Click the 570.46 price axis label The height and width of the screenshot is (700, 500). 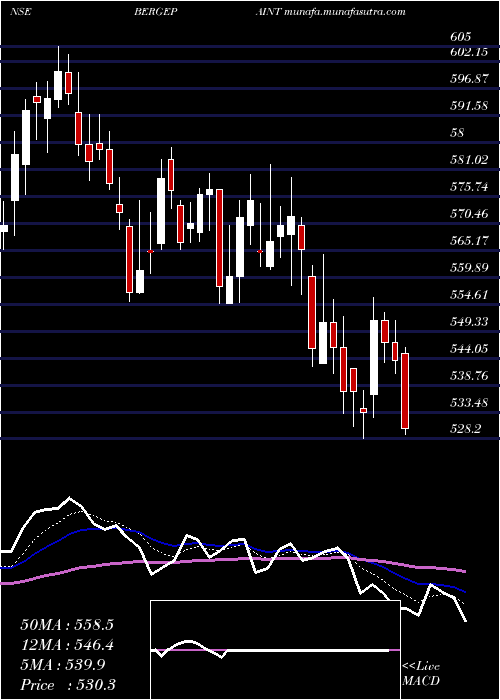(469, 214)
